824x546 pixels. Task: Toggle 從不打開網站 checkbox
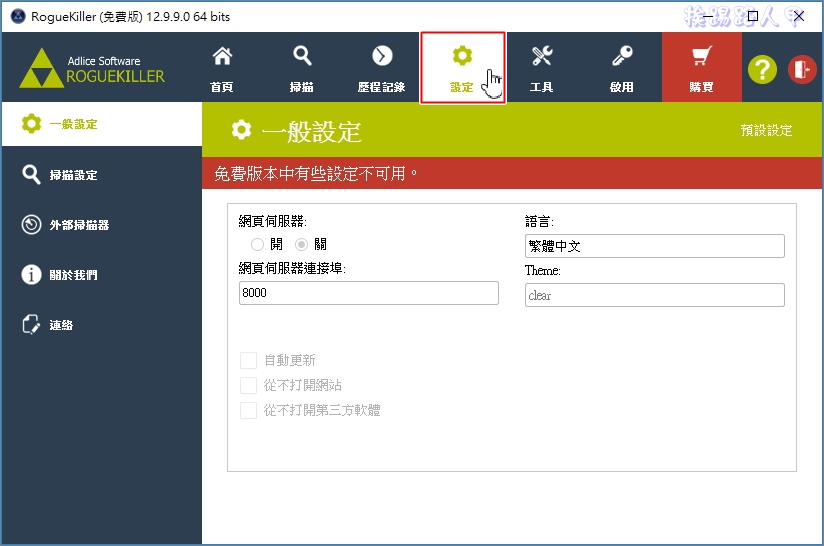point(248,385)
